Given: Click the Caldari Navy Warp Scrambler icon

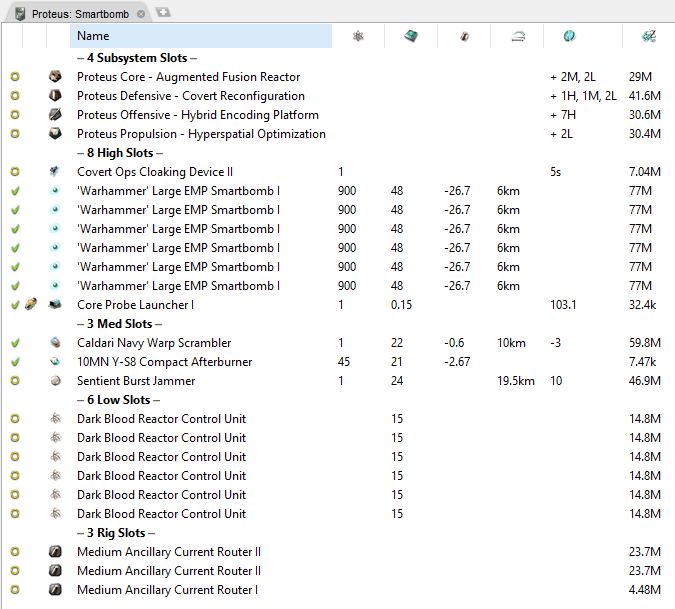Looking at the screenshot, I should [x=55, y=343].
